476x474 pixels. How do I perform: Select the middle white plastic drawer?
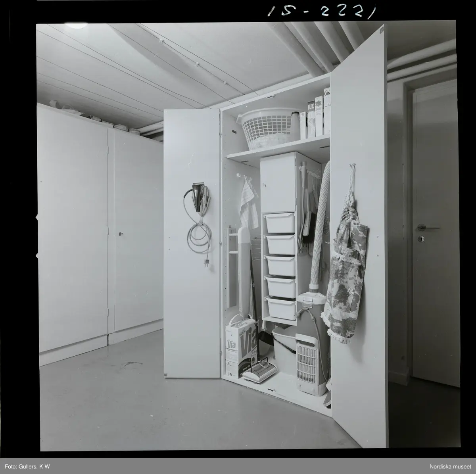pos(280,265)
